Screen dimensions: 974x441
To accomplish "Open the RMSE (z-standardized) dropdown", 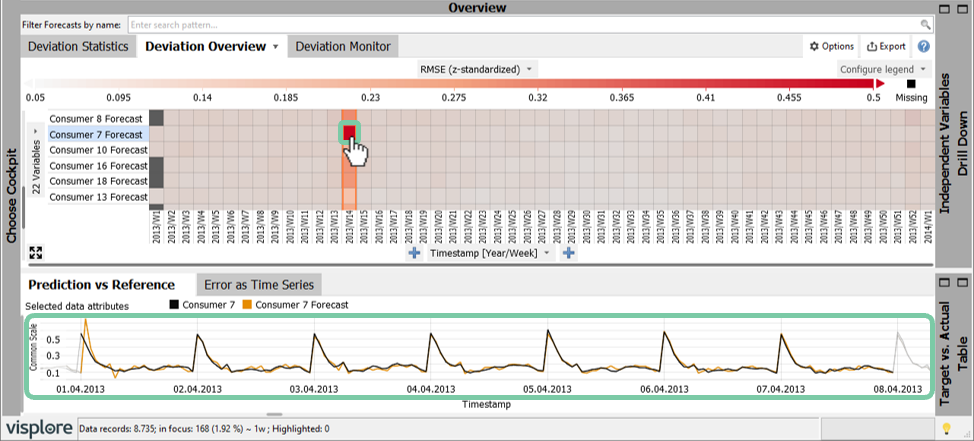I will (x=476, y=69).
